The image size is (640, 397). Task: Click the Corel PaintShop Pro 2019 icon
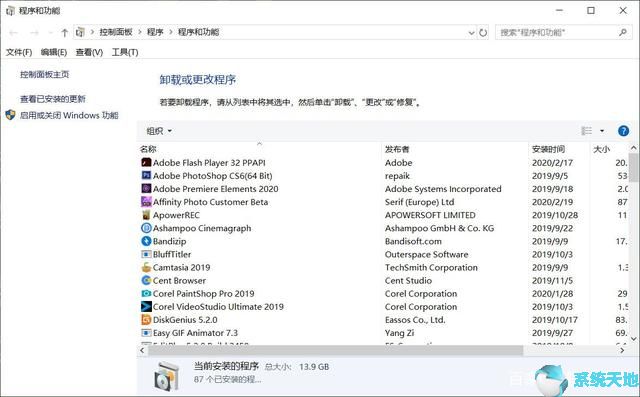[x=146, y=293]
